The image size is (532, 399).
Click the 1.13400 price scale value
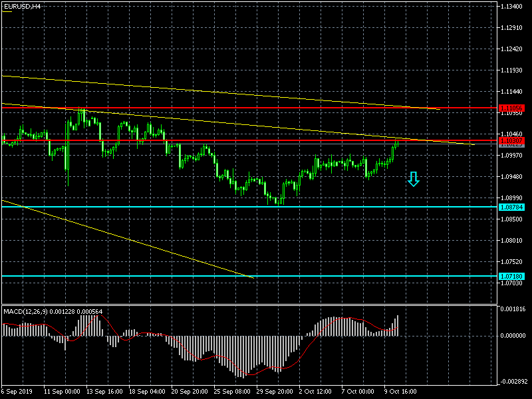click(x=512, y=7)
